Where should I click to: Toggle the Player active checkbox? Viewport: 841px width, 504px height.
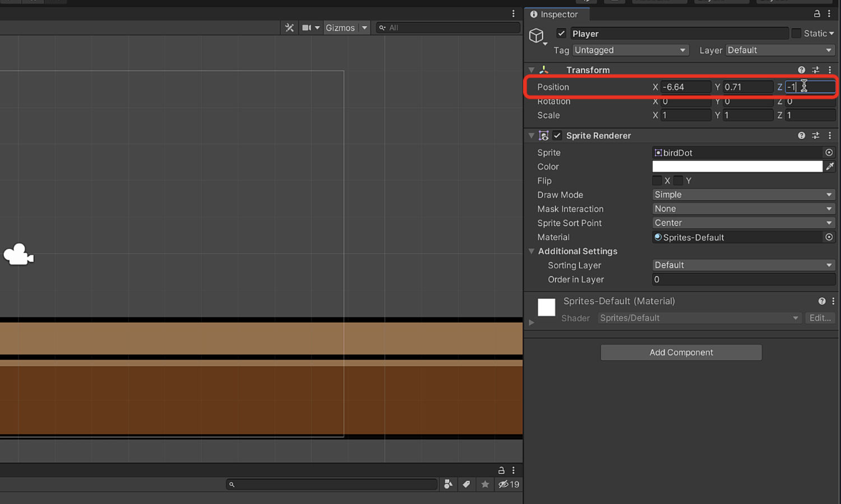point(561,33)
